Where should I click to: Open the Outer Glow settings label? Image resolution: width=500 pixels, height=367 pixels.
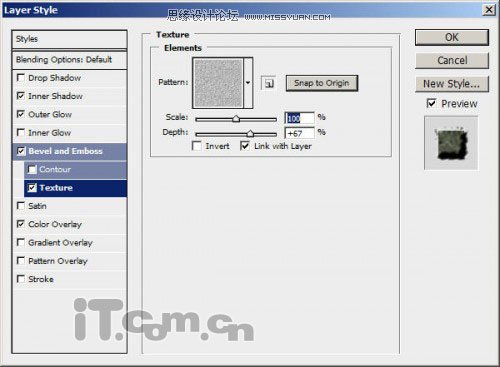(x=50, y=115)
